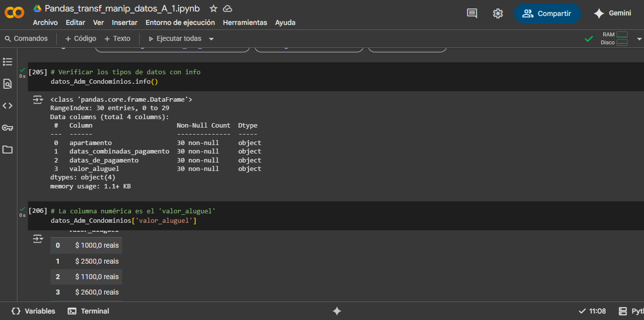Open the Ayuda menu
Screen dimensions: 644x320
pyautogui.click(x=285, y=22)
